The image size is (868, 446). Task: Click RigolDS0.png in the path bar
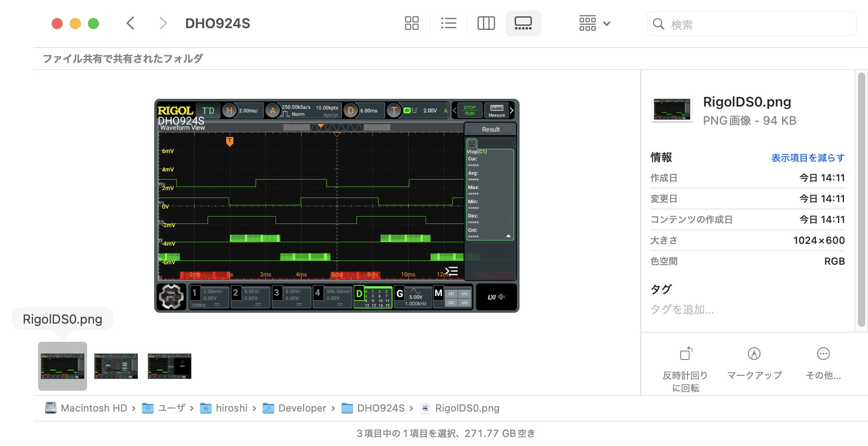pos(460,408)
